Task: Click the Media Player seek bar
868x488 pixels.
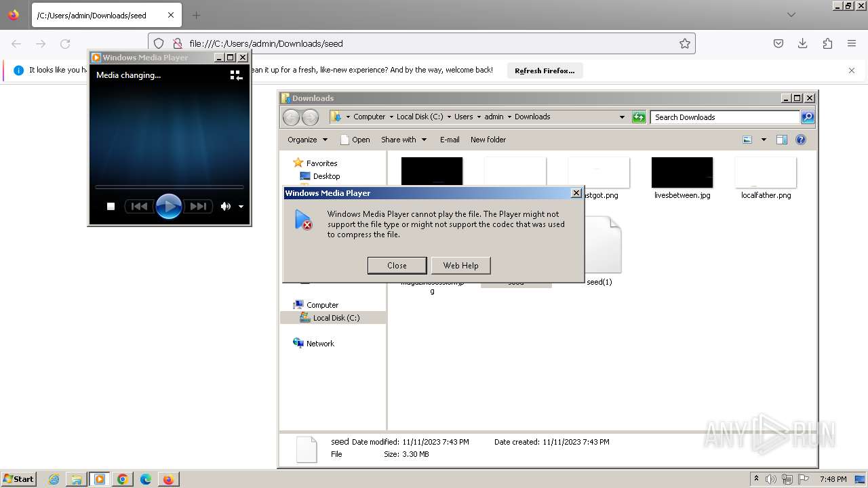Action: tap(169, 186)
